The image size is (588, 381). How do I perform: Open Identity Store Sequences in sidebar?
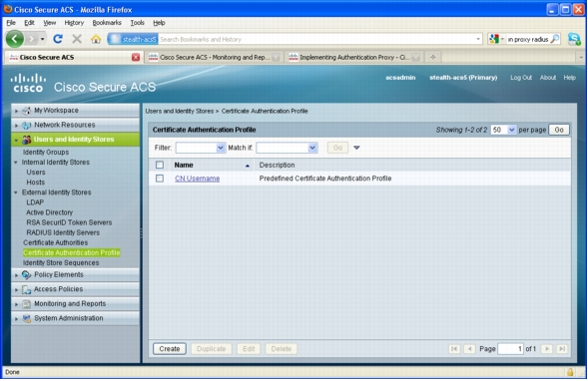tap(61, 263)
